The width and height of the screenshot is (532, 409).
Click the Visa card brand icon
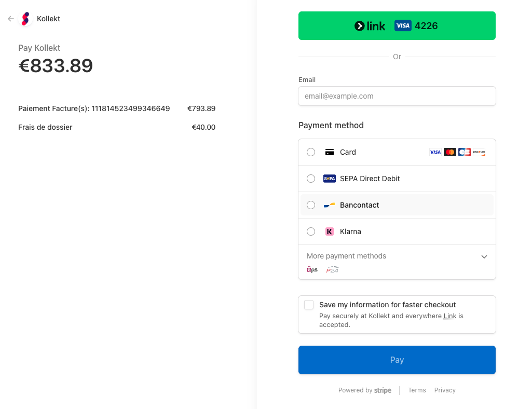click(x=435, y=152)
